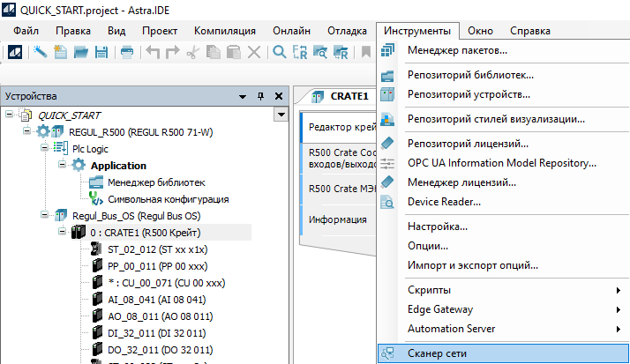Click the Print toolbar icon
630x364 pixels.
point(127,52)
